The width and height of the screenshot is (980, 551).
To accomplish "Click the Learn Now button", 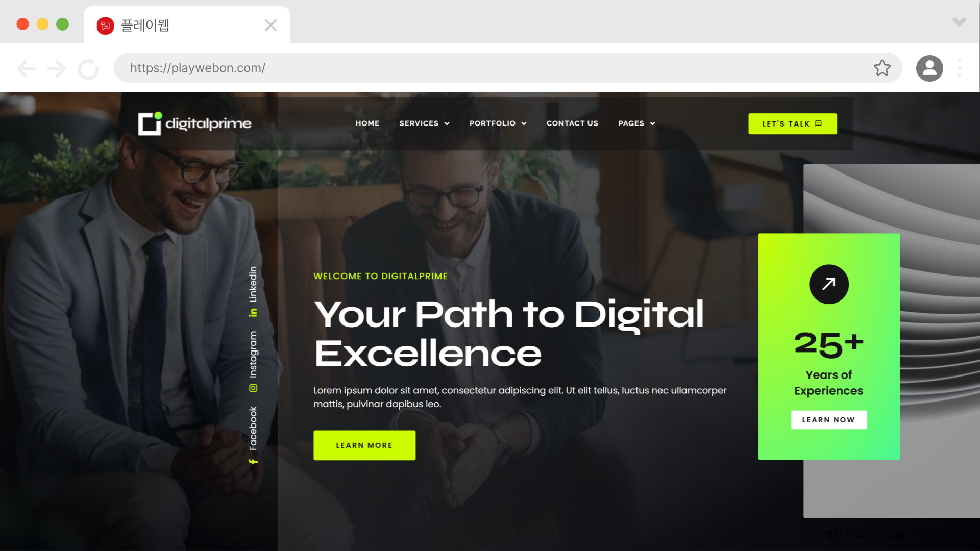I will coord(829,420).
